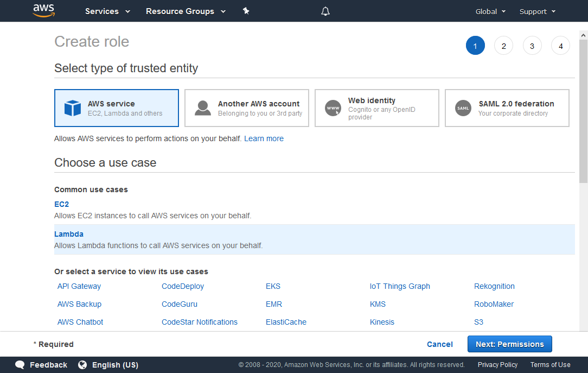Select API Gateway service
The image size is (588, 373).
pos(79,286)
